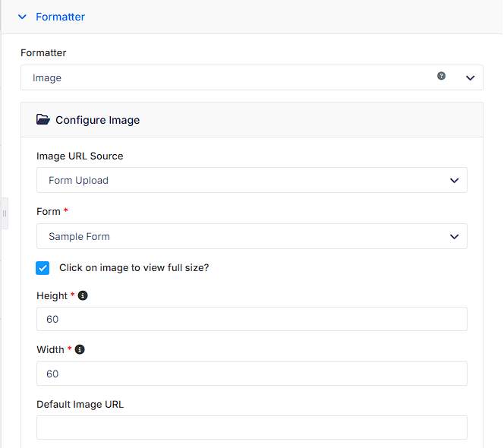Click the Image URL Source label

click(80, 156)
